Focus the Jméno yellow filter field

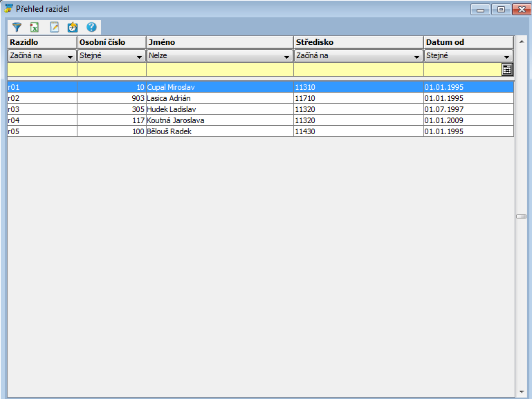[219, 69]
